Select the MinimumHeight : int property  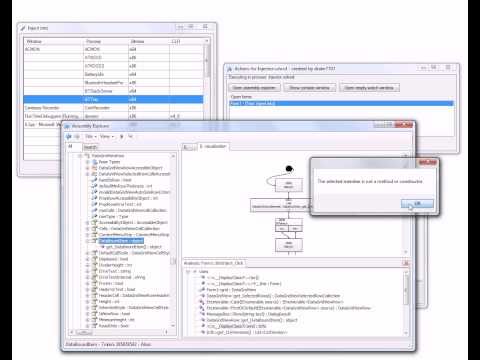pos(116,320)
